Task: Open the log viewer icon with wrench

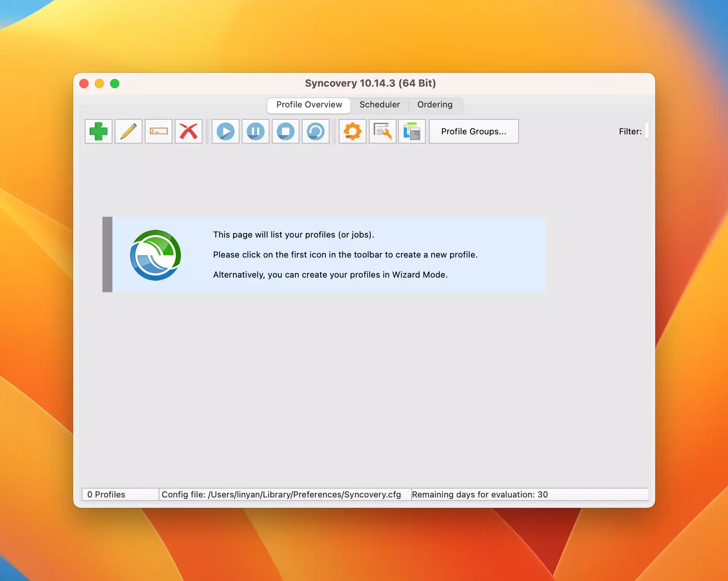Action: coord(382,131)
